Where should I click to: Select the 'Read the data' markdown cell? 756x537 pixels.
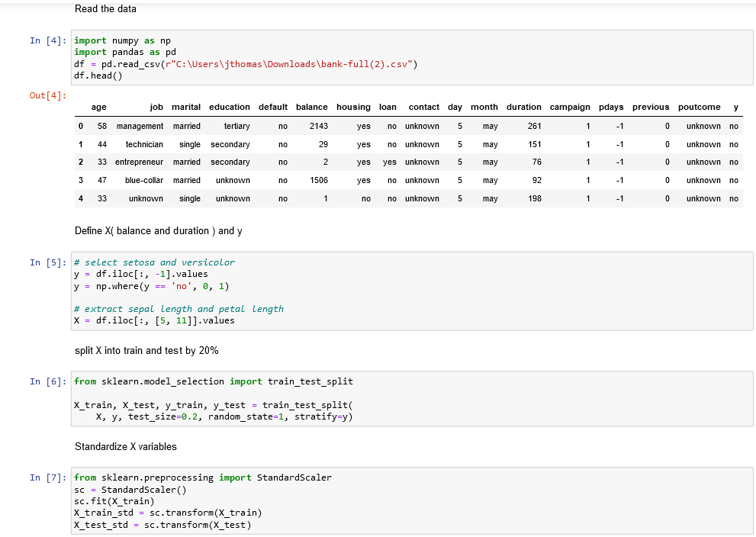tap(105, 8)
